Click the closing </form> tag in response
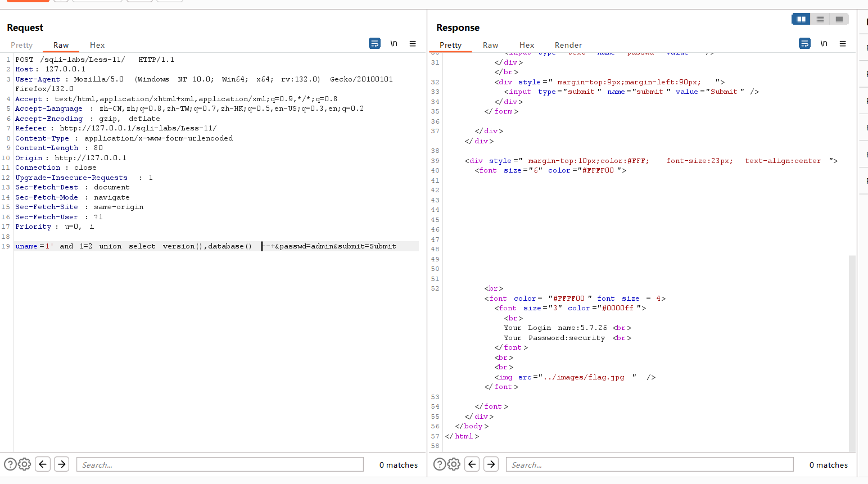Viewport: 868px width, 484px height. 501,111
